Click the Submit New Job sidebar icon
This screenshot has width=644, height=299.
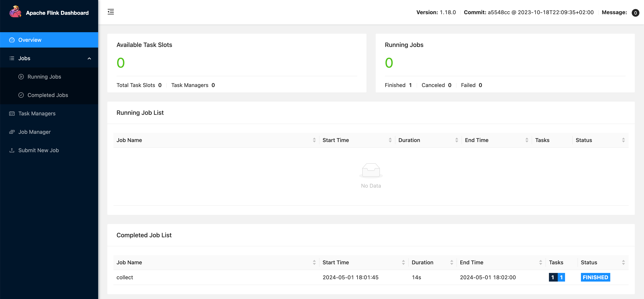click(x=12, y=150)
